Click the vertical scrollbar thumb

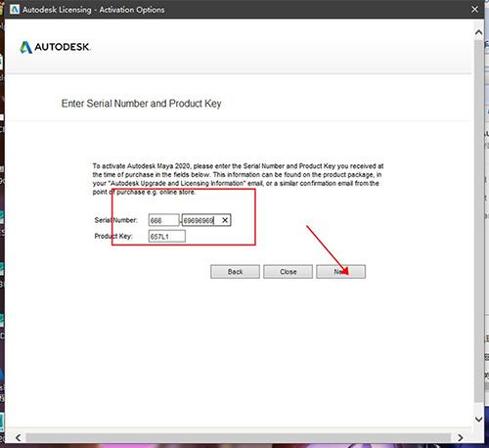[478, 222]
